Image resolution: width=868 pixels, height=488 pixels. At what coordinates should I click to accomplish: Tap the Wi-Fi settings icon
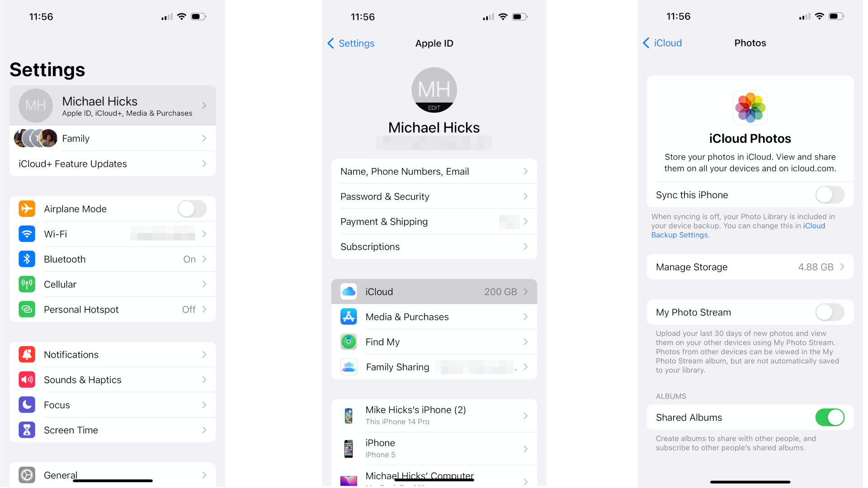click(27, 234)
